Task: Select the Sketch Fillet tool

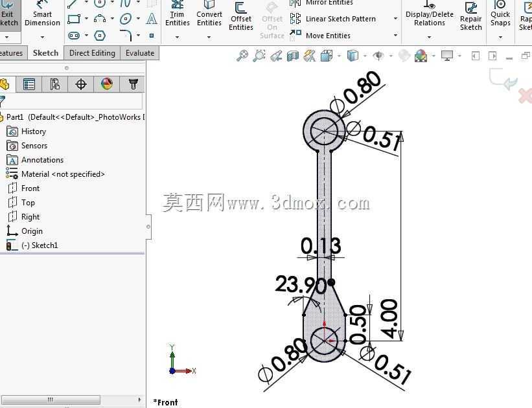Action: pyautogui.click(x=126, y=35)
